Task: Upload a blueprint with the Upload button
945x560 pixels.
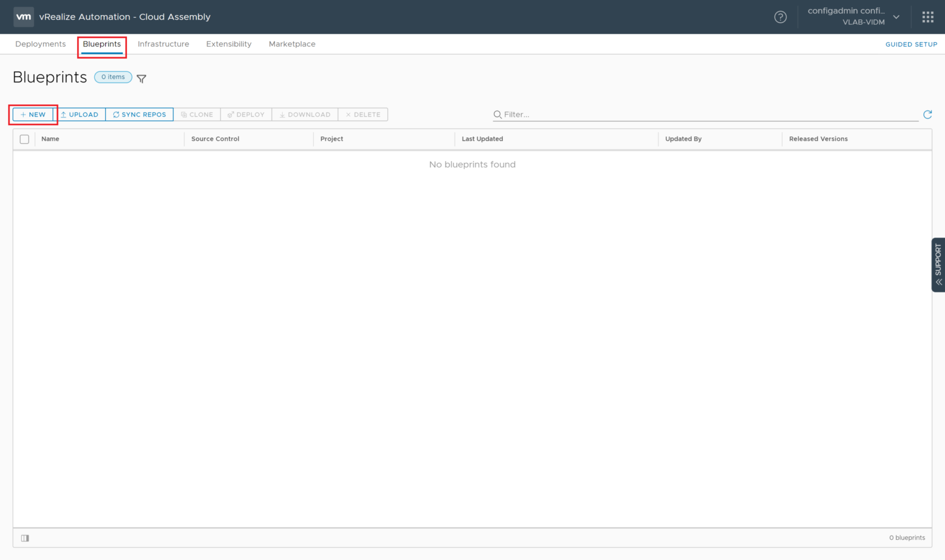Action: 79,115
